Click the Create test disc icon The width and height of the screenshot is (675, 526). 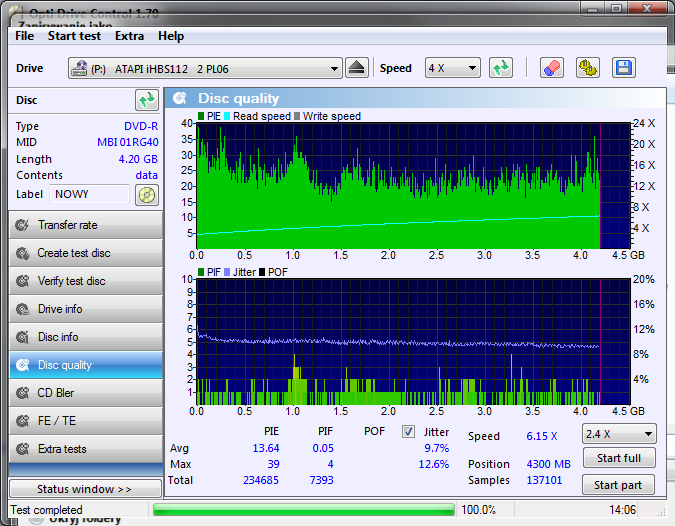(22, 253)
